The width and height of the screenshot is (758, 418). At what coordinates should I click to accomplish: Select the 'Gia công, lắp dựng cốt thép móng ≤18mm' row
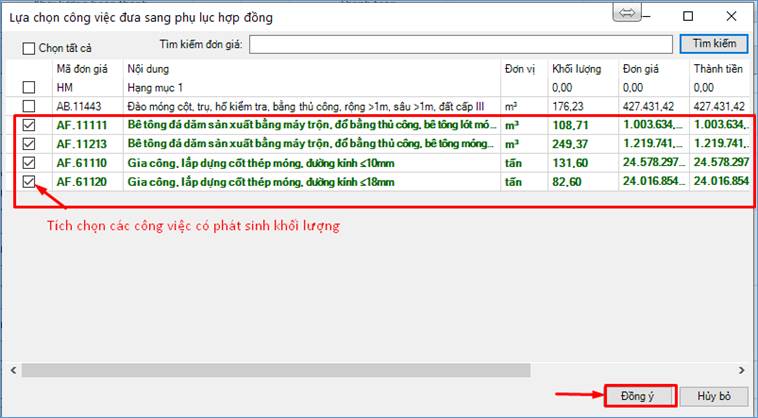click(260, 182)
